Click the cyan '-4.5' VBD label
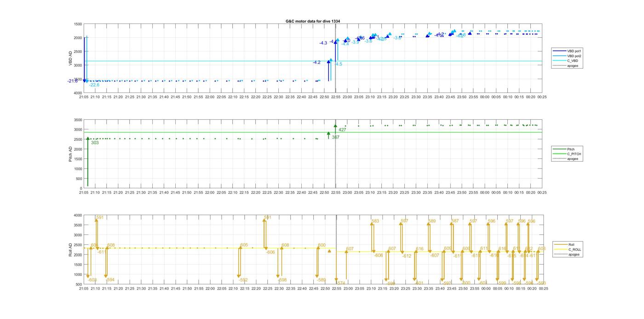Image resolution: width=644 pixels, height=319 pixels. coord(338,64)
